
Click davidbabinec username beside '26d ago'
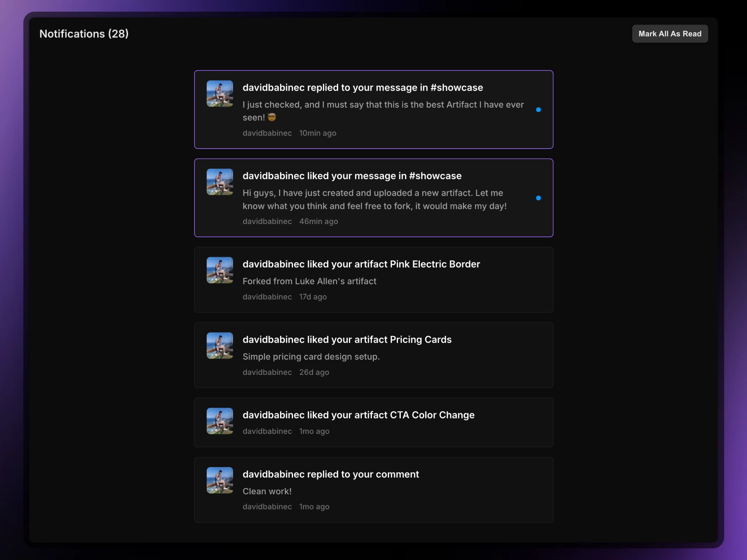click(x=267, y=373)
